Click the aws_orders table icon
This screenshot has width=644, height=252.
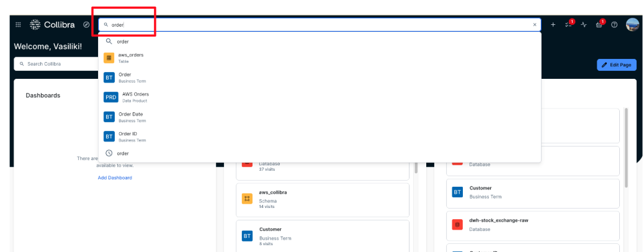(x=109, y=58)
